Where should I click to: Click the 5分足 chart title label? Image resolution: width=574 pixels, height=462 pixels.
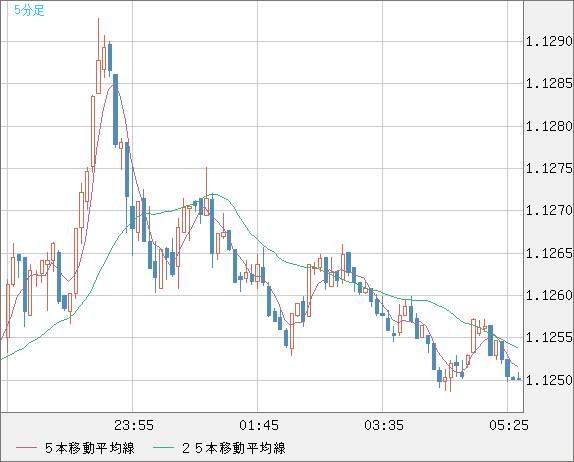click(29, 10)
